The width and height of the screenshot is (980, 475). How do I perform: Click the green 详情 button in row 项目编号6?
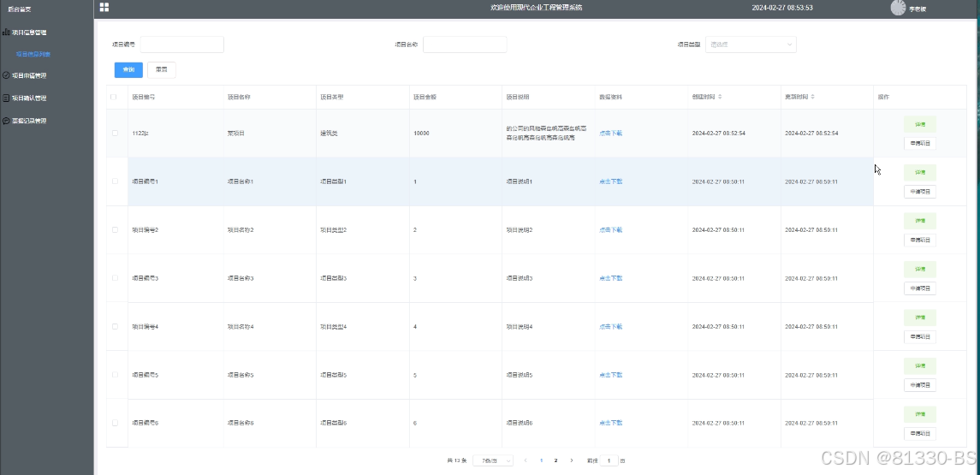pyautogui.click(x=920, y=413)
